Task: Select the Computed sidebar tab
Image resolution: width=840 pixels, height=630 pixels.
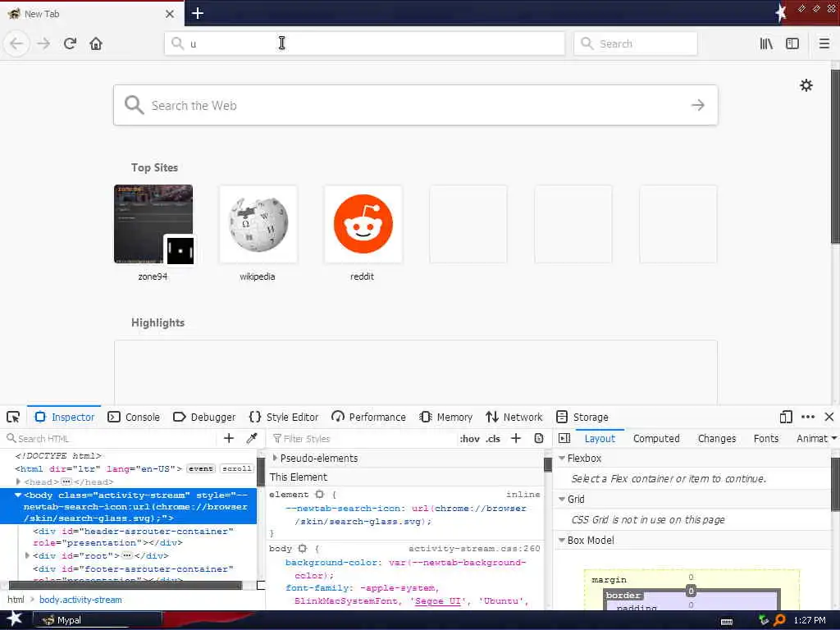Action: click(x=656, y=438)
